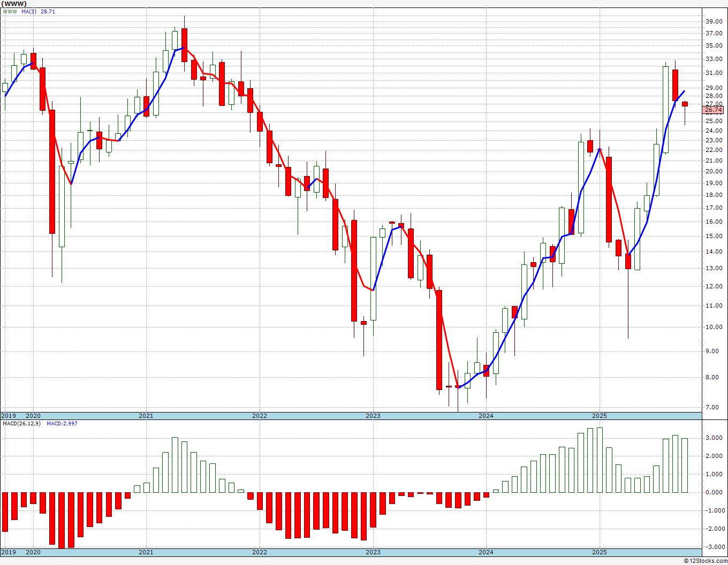Click the 31.00 price axis label
728x565 pixels.
tap(713, 73)
